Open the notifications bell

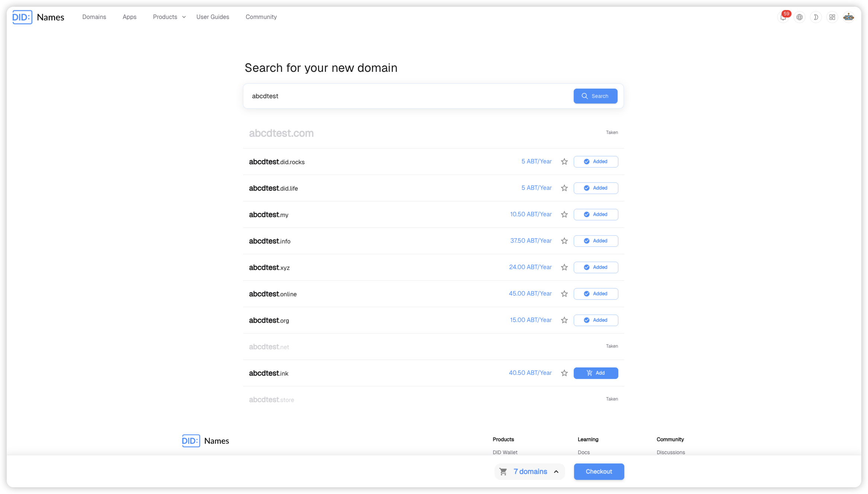783,17
